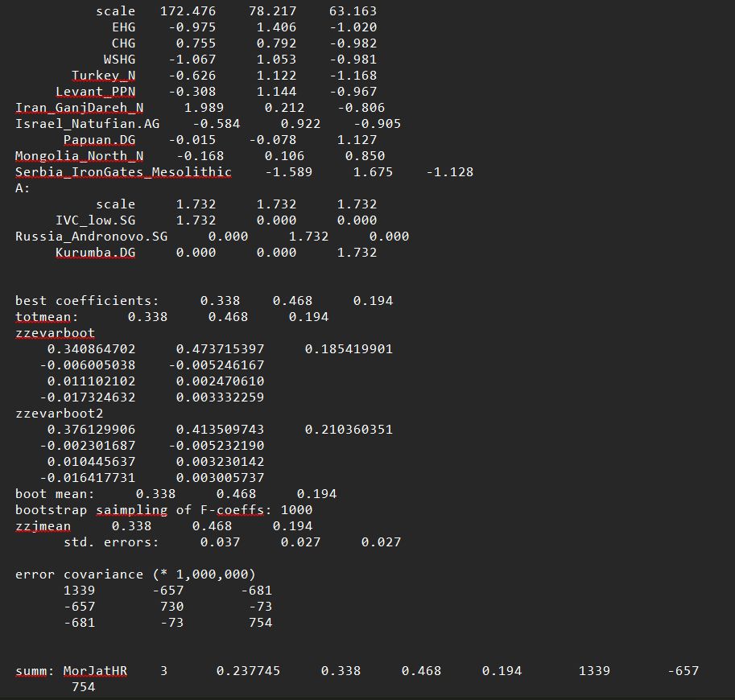This screenshot has height=700, width=735.
Task: Select the 'zzjmean' label
Action: click(43, 526)
